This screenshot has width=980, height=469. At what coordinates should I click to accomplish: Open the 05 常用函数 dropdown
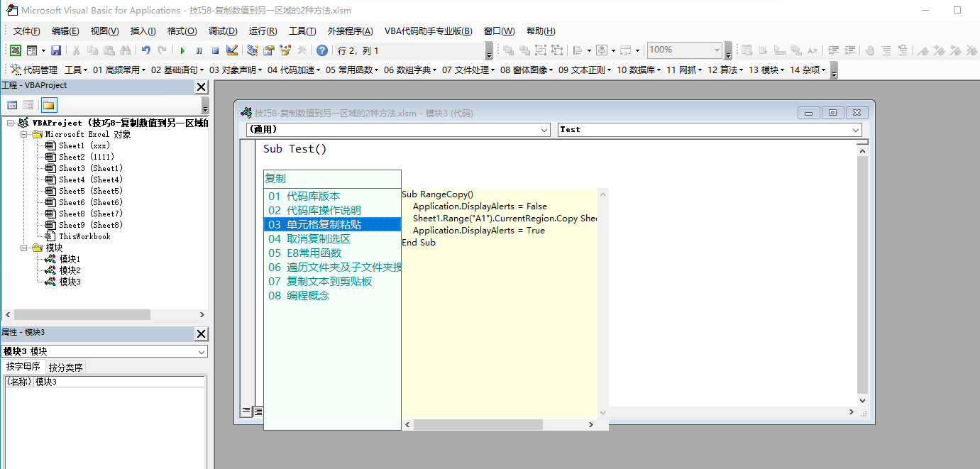(x=352, y=70)
